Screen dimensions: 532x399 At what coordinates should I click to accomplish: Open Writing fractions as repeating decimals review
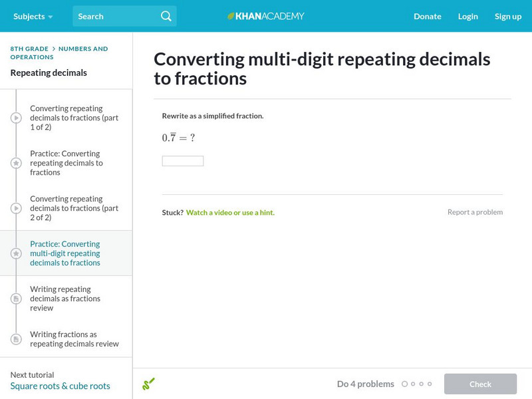pyautogui.click(x=74, y=339)
